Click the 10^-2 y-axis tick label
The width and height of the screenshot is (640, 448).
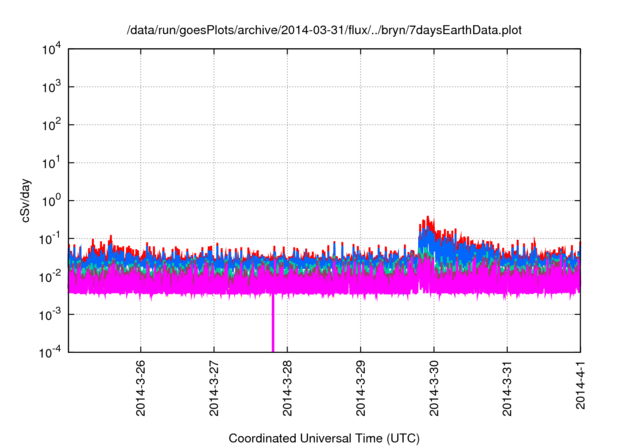click(x=50, y=277)
